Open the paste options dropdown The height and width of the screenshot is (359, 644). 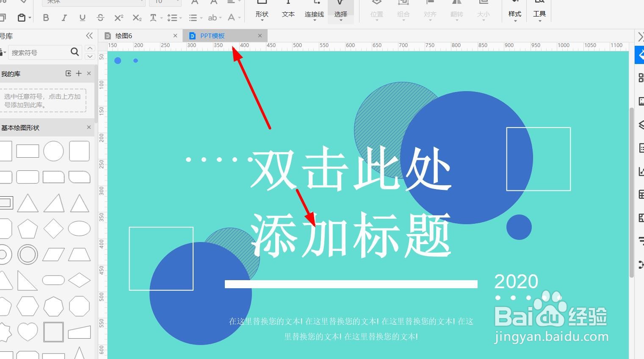[24, 17]
